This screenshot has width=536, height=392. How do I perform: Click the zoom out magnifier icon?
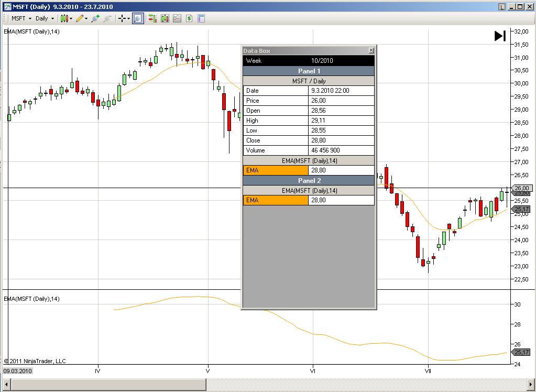click(107, 18)
